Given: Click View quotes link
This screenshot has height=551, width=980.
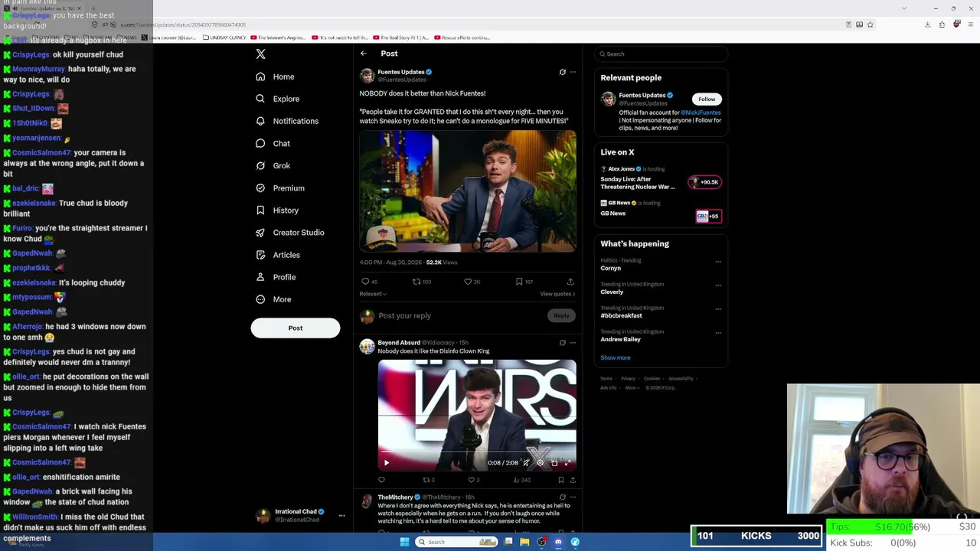Looking at the screenshot, I should (557, 294).
